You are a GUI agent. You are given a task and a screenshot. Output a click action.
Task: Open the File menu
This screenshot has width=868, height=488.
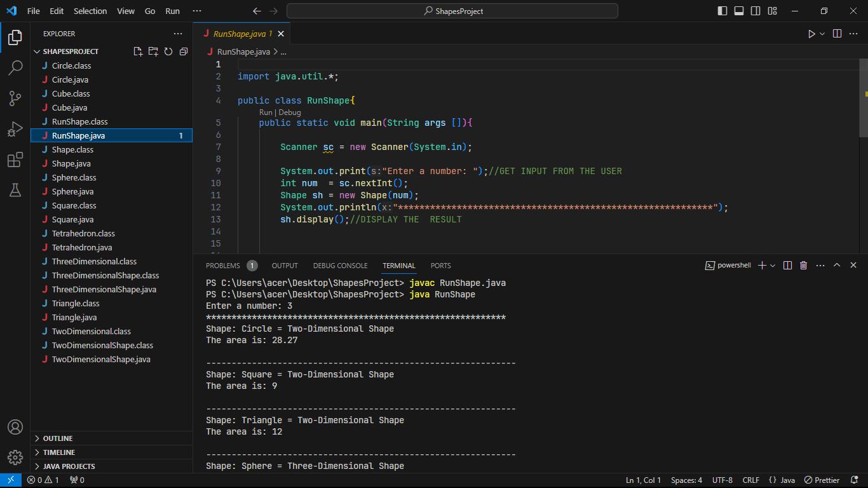[x=33, y=11]
